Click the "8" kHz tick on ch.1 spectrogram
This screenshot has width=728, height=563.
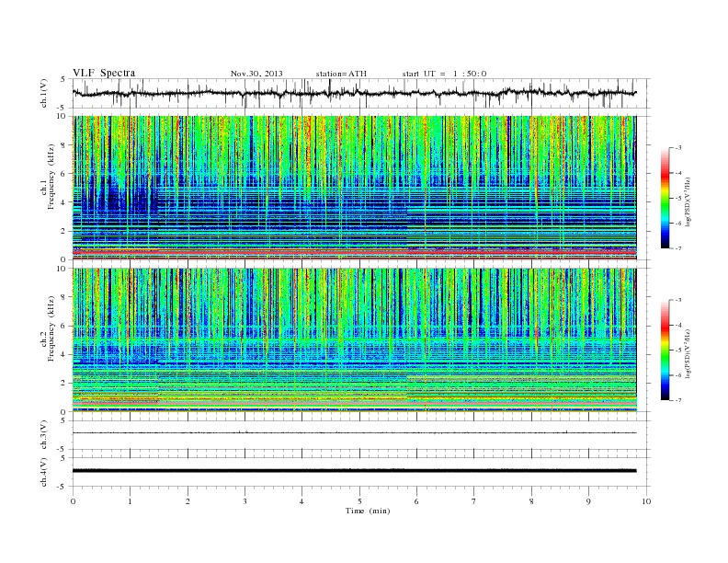[64, 145]
